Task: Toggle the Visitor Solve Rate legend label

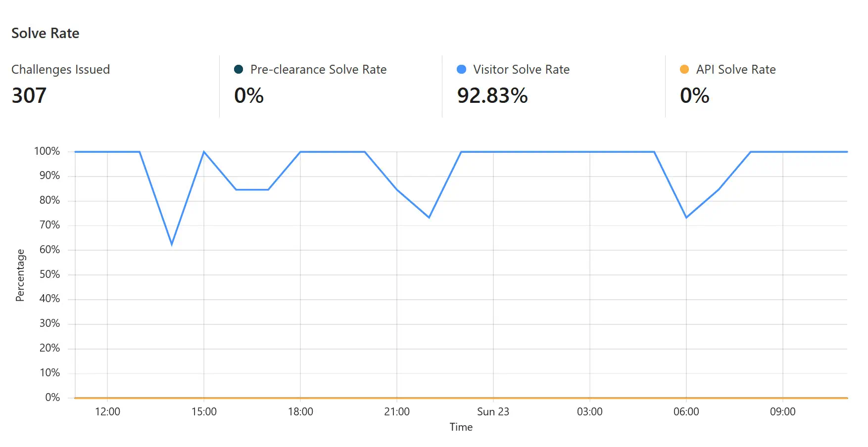Action: pos(521,70)
